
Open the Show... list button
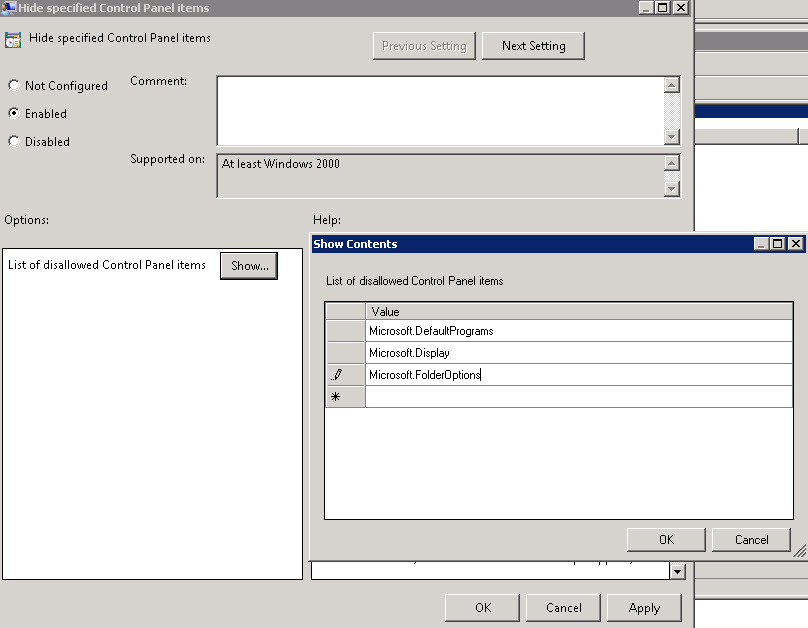[x=249, y=266]
